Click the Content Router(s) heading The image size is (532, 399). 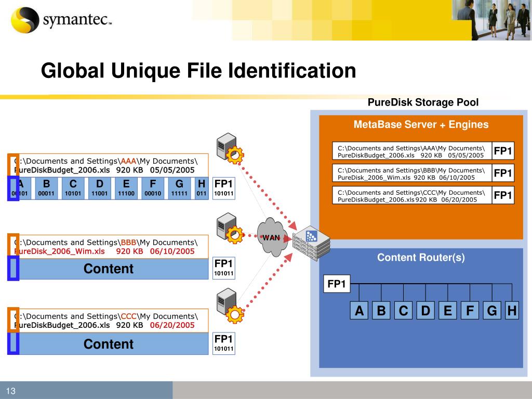click(x=421, y=257)
